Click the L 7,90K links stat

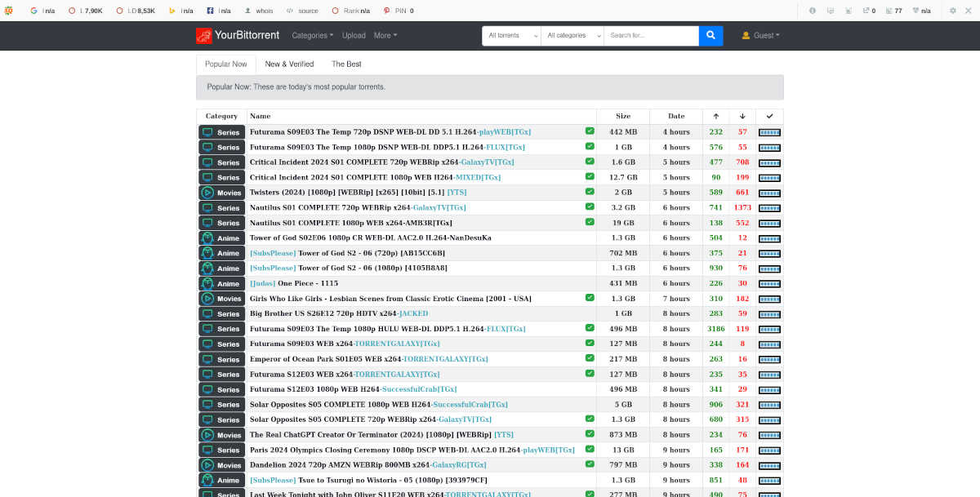86,11
